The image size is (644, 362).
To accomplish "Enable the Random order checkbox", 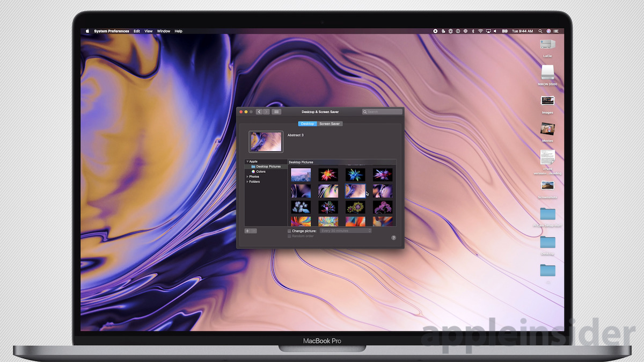I will (290, 236).
